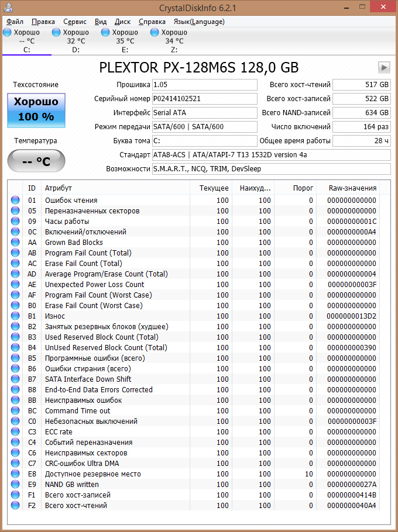Screen dimensions: 398x532
Task: Click the Атрибут column header
Action: (116, 188)
